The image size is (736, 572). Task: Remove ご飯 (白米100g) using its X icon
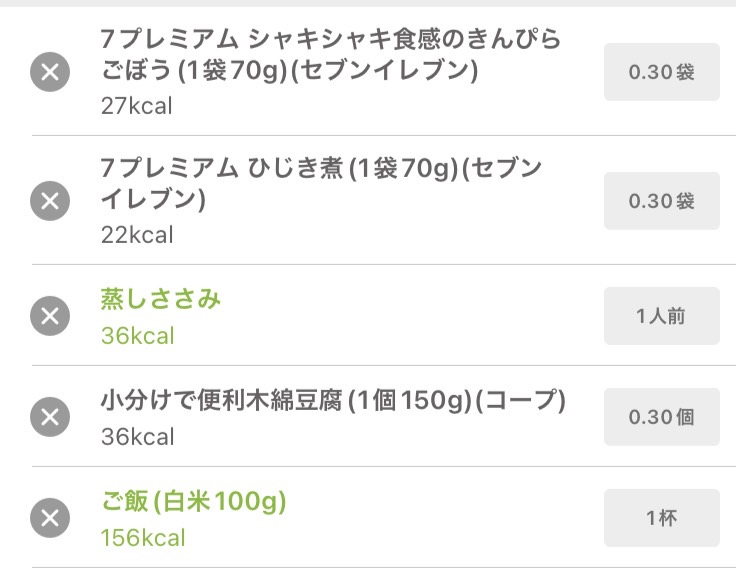click(50, 518)
